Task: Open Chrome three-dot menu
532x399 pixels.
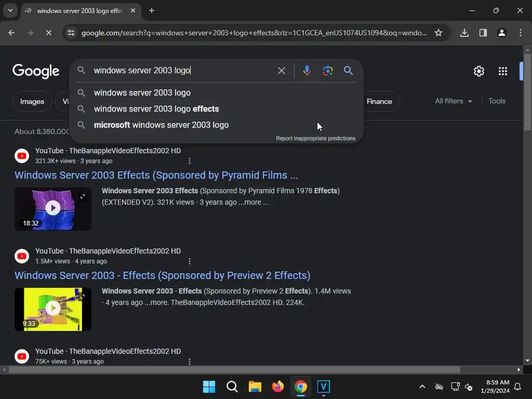Action: click(x=520, y=33)
